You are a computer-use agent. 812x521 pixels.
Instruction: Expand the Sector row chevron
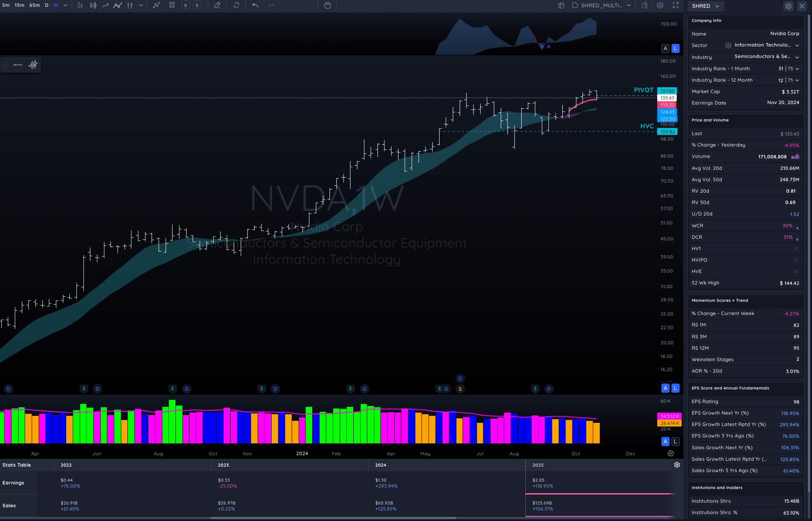point(797,45)
